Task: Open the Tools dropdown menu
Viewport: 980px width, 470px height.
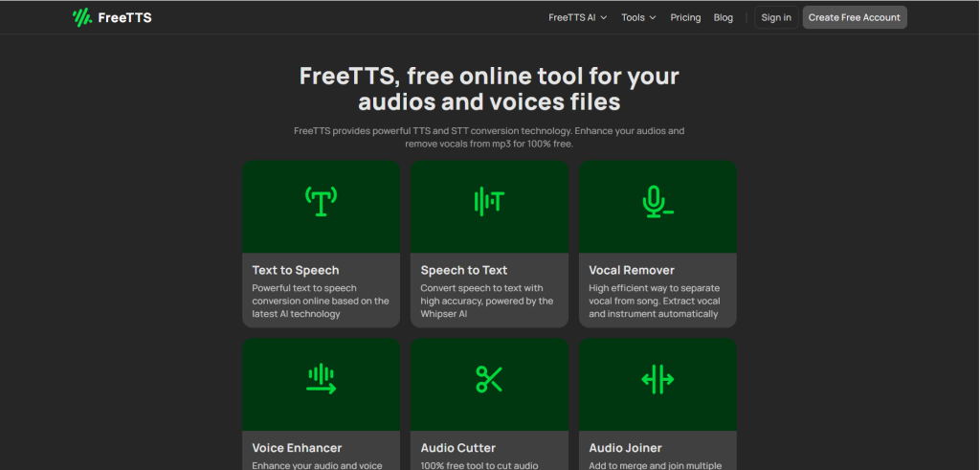Action: point(638,17)
